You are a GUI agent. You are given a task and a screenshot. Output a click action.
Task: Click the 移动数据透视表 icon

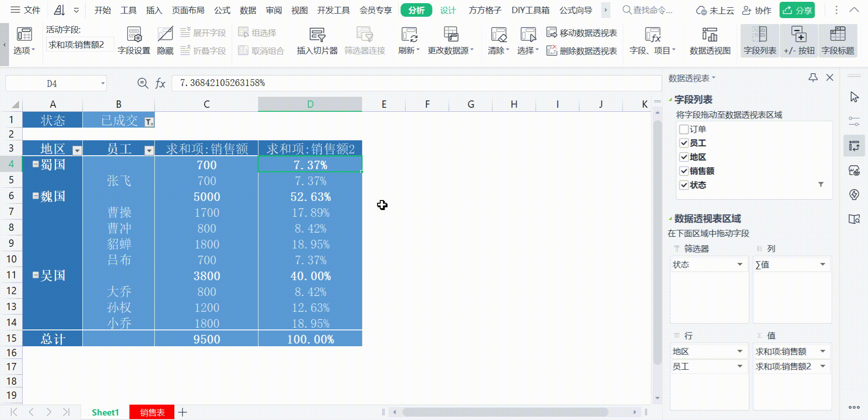point(583,32)
